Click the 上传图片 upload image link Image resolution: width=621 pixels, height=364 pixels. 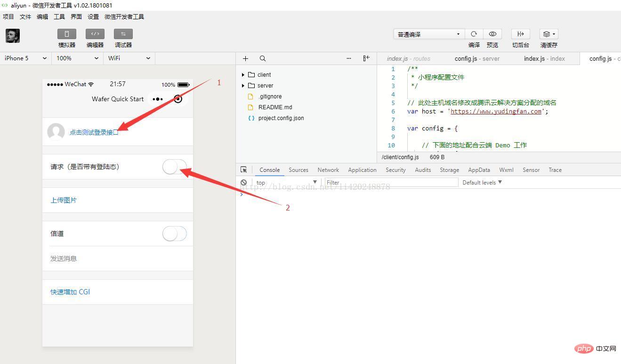[64, 200]
